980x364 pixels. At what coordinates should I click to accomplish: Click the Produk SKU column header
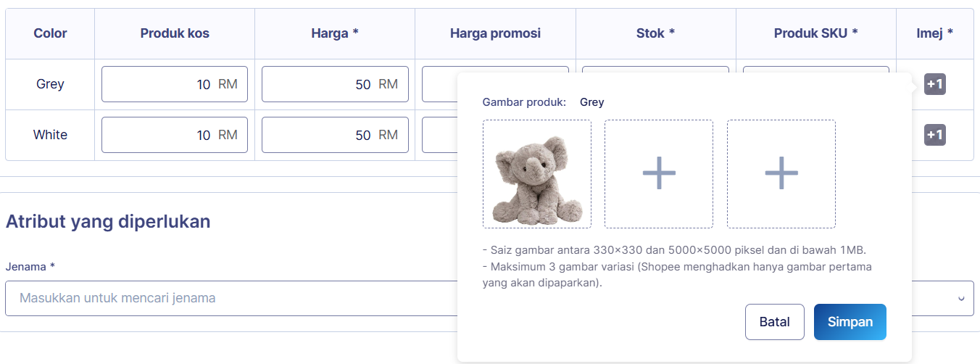tap(815, 33)
